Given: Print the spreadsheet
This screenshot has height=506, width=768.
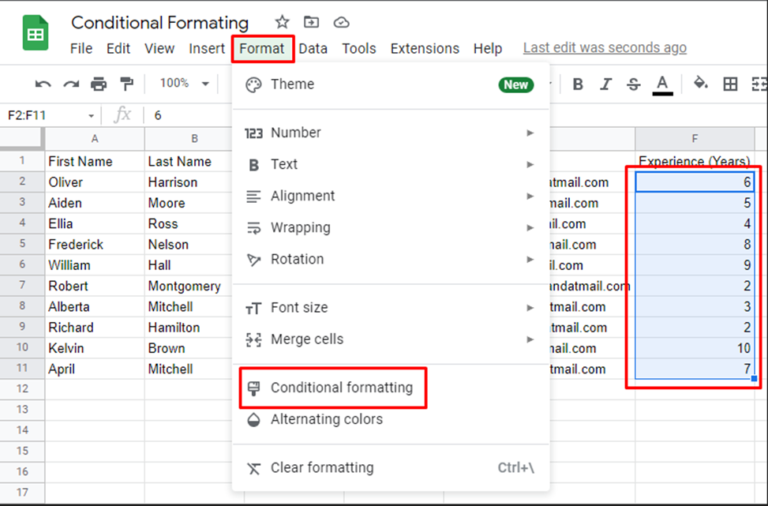Looking at the screenshot, I should coord(98,84).
